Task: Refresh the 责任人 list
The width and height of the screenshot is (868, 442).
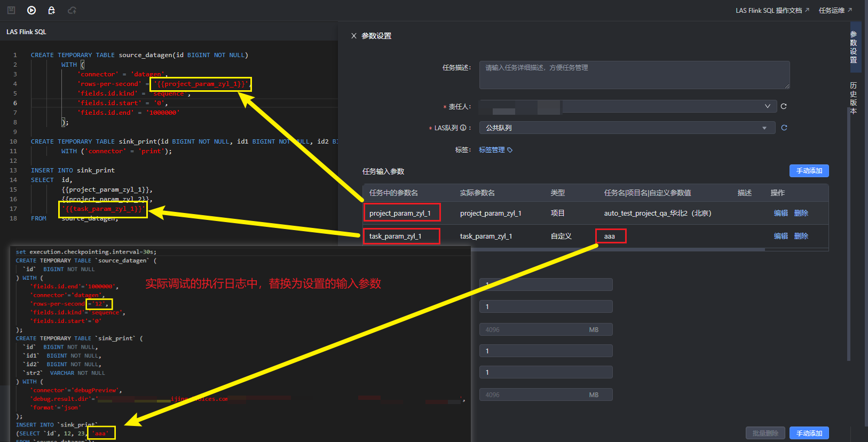Action: (784, 106)
